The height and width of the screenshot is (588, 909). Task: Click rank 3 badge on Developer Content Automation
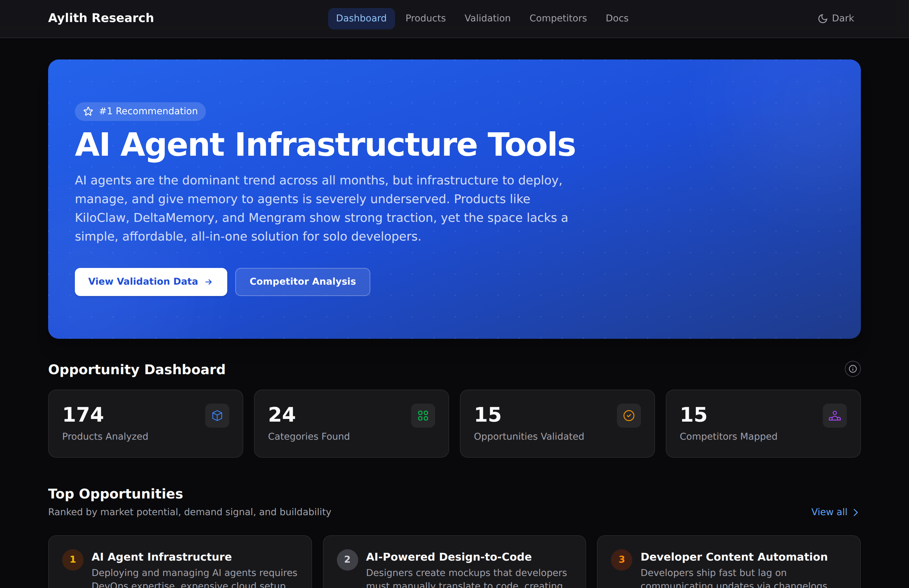click(622, 560)
